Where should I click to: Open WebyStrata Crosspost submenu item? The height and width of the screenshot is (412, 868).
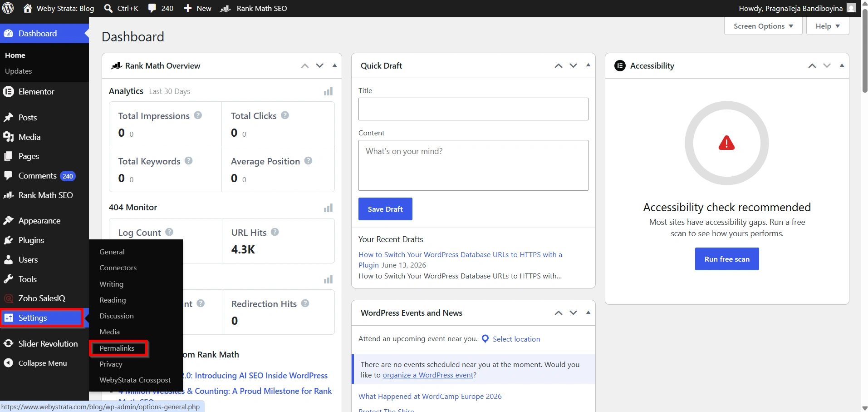(135, 380)
